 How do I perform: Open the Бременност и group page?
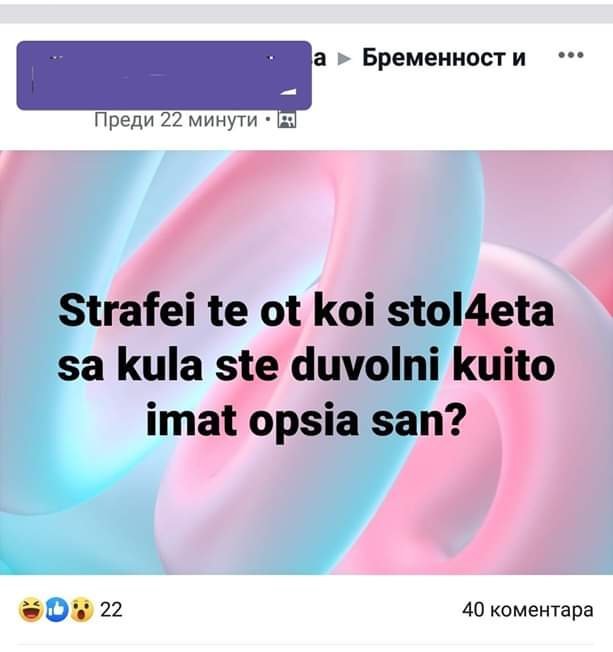(444, 58)
